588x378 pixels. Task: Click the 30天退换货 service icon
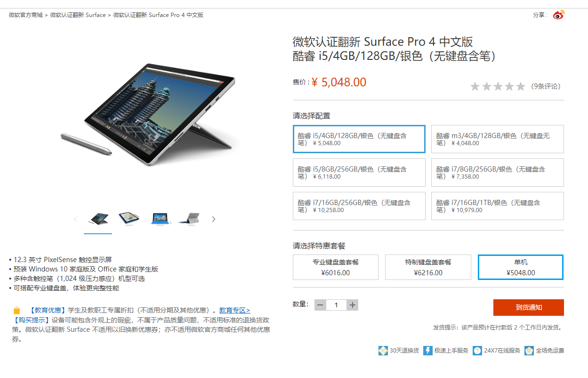[383, 351]
